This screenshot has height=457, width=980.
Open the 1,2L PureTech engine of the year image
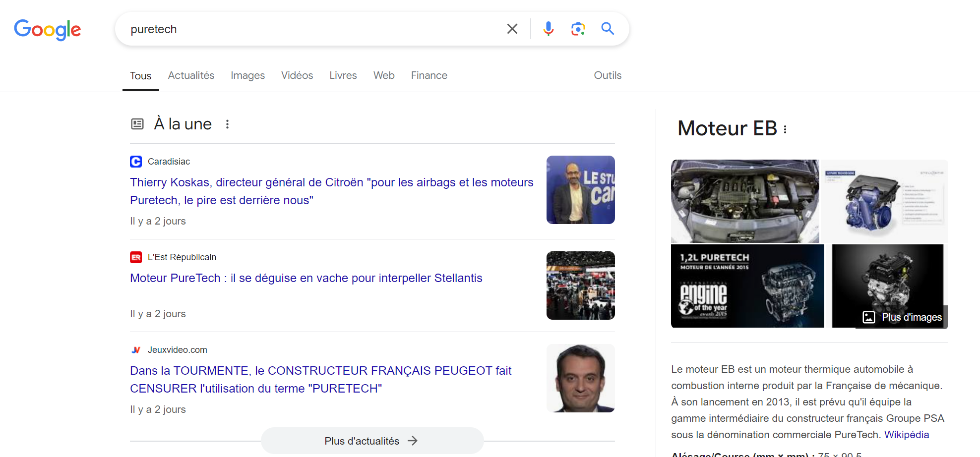[x=747, y=286]
